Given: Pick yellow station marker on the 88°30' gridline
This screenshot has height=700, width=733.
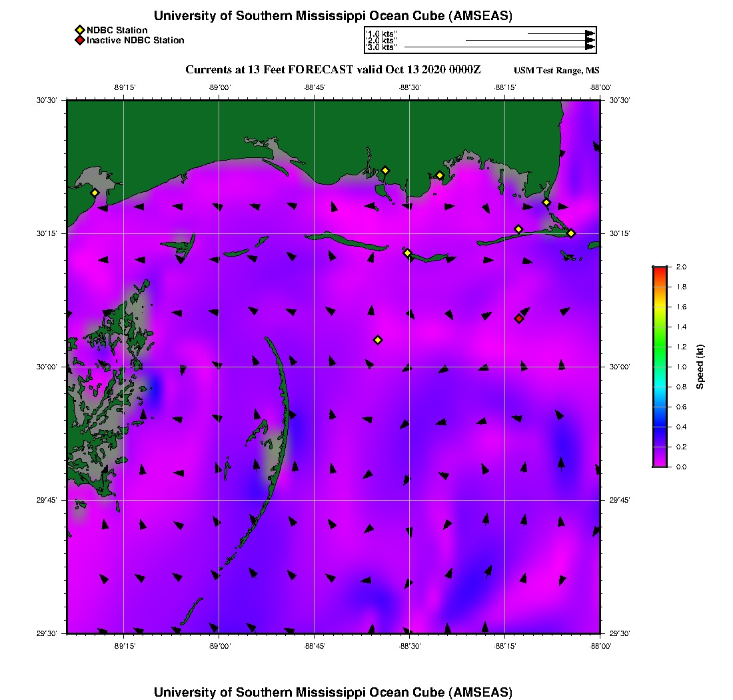Looking at the screenshot, I should pyautogui.click(x=408, y=253).
